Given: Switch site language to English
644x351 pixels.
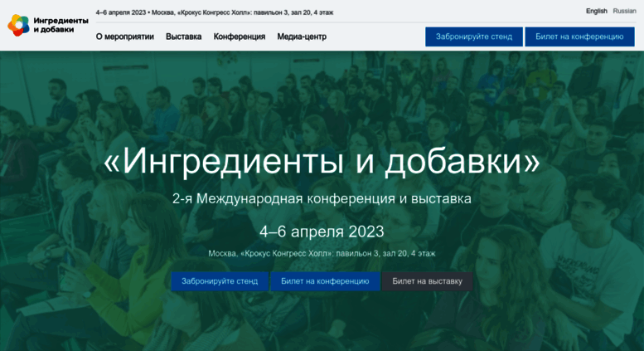Looking at the screenshot, I should pyautogui.click(x=597, y=11).
